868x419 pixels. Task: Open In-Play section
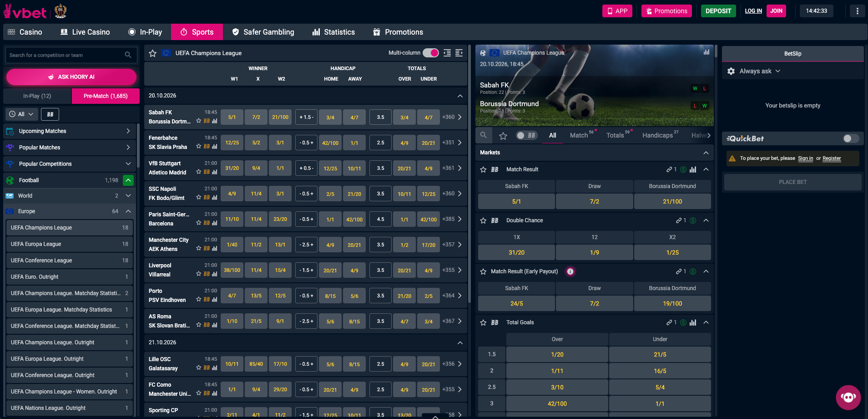point(145,32)
